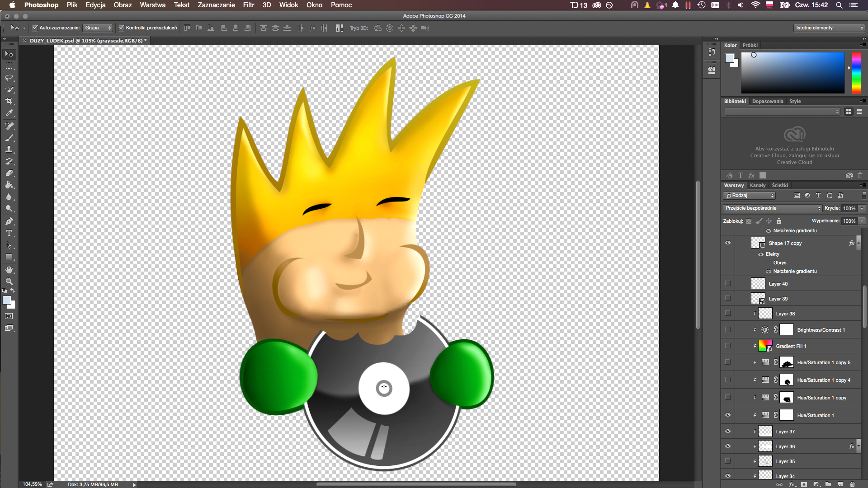Select the Eyedropper tool
This screenshot has width=868, height=488.
(9, 113)
